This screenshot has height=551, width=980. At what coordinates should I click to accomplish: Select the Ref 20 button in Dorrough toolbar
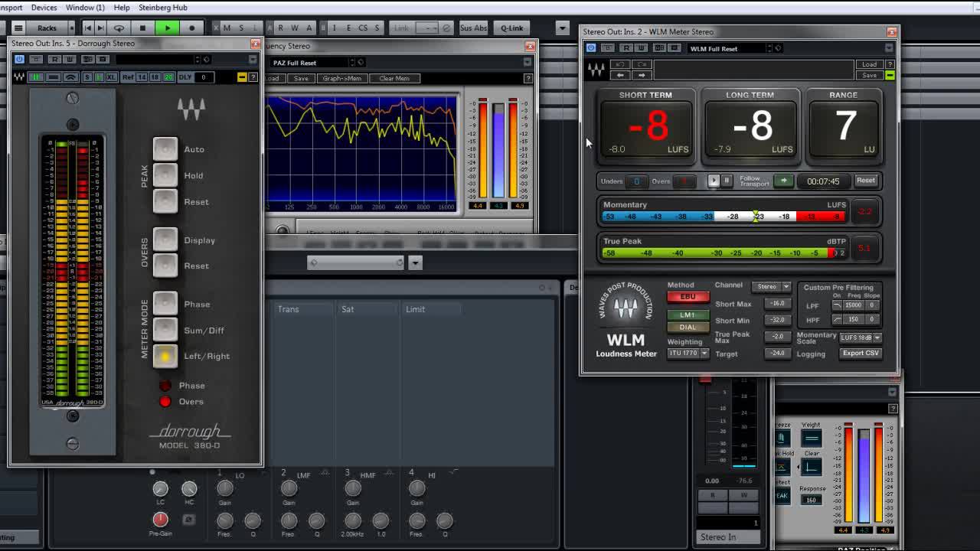click(x=168, y=77)
